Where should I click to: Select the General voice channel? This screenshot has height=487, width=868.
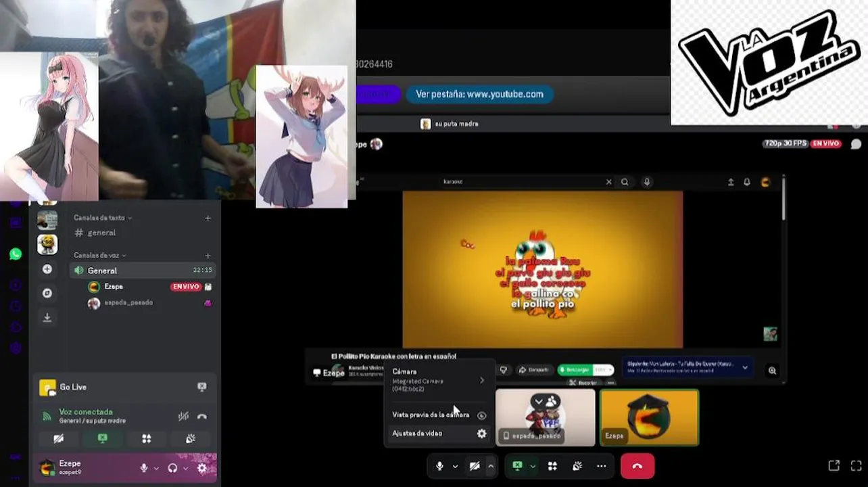click(x=142, y=271)
